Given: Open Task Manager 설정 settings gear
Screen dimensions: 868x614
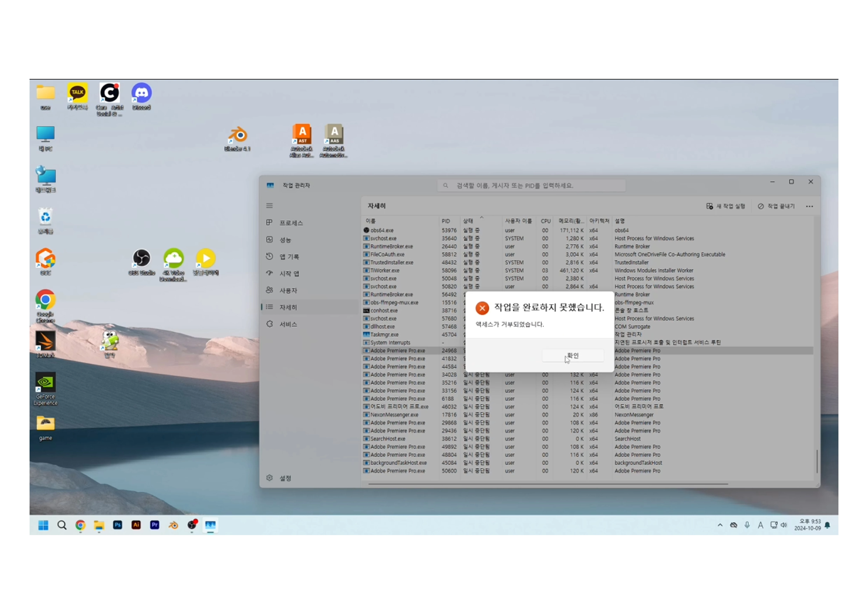Looking at the screenshot, I should [x=270, y=478].
